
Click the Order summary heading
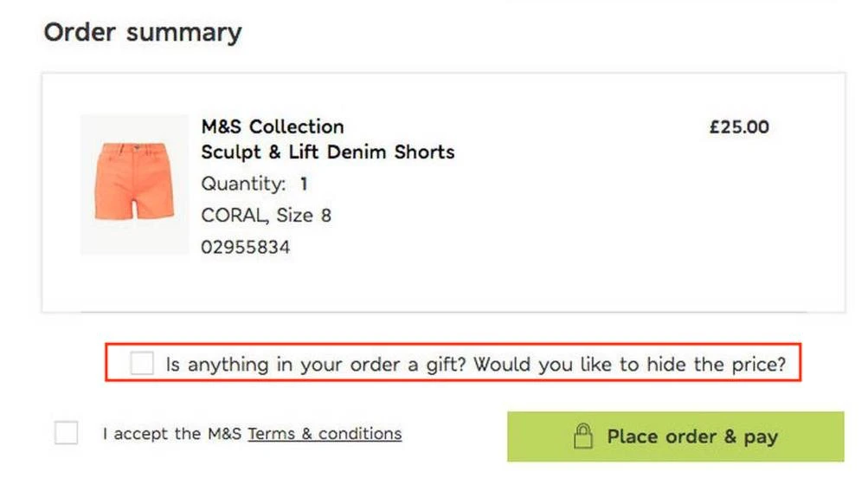[143, 33]
